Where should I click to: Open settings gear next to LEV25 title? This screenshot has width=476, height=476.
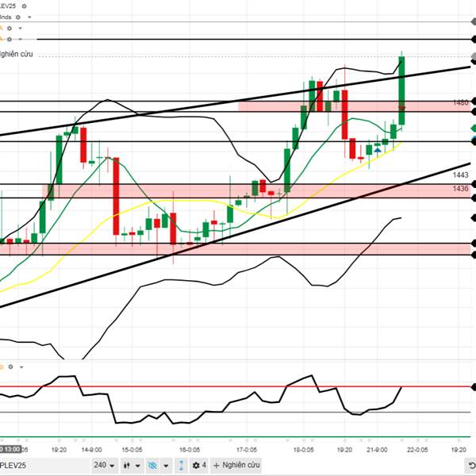pos(25,6)
